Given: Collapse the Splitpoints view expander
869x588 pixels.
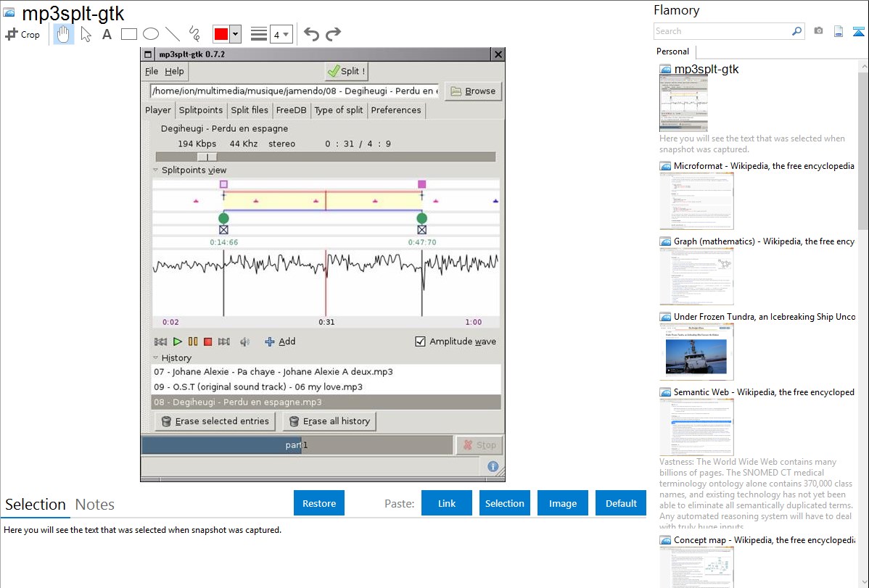Looking at the screenshot, I should tap(156, 170).
